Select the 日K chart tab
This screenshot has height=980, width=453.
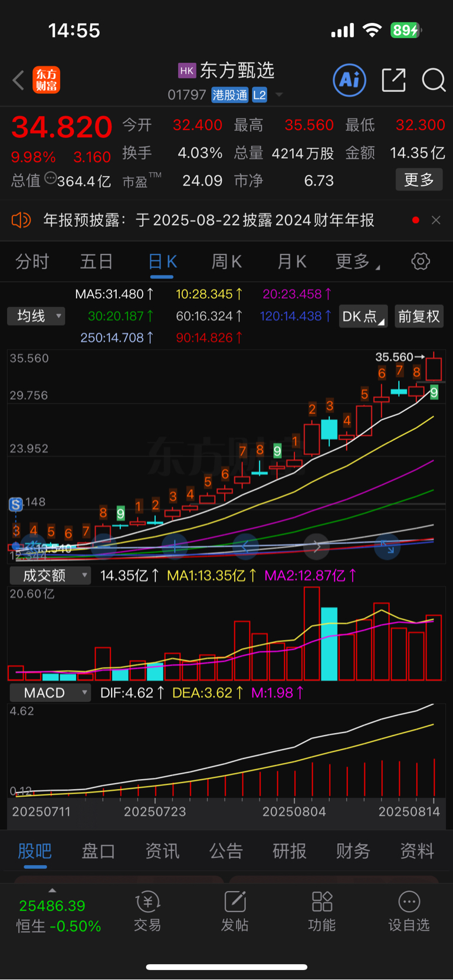[x=162, y=262]
